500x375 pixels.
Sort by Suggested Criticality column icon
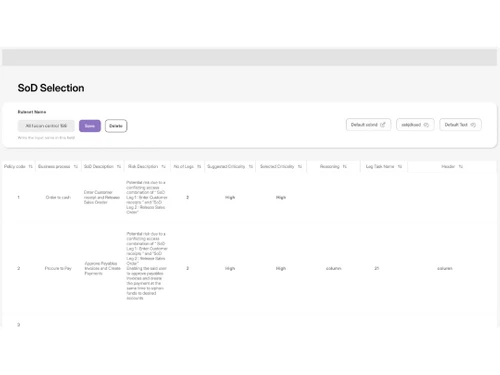point(251,166)
